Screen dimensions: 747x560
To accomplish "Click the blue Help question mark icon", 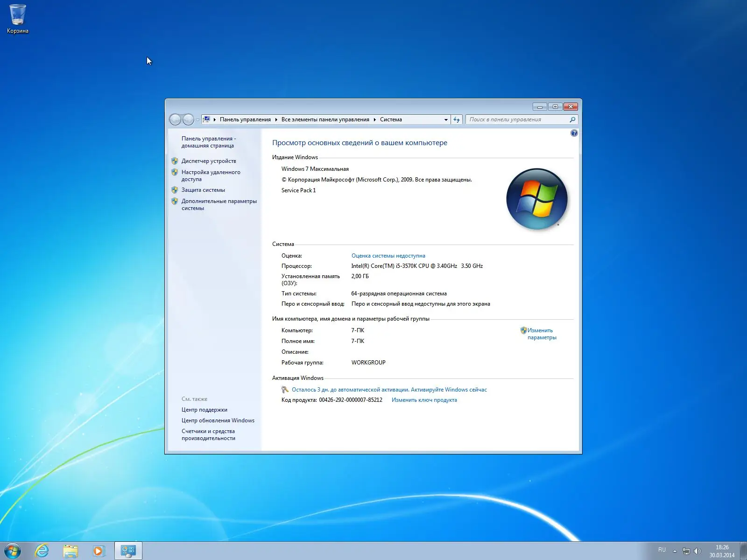I will pyautogui.click(x=573, y=133).
